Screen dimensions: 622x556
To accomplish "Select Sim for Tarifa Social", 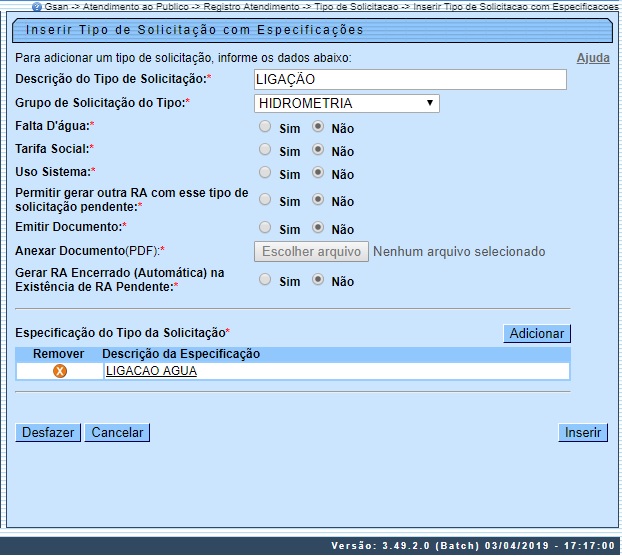I will 265,150.
